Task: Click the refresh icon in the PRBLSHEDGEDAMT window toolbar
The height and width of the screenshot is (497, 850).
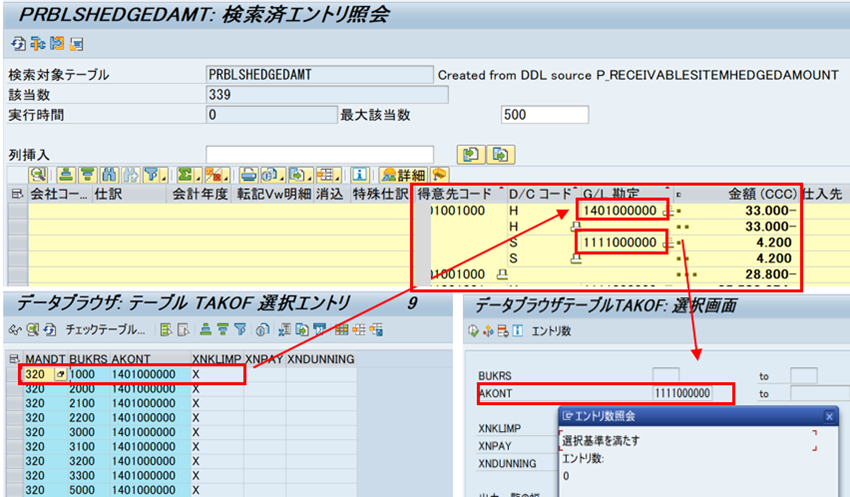Action: (x=18, y=44)
